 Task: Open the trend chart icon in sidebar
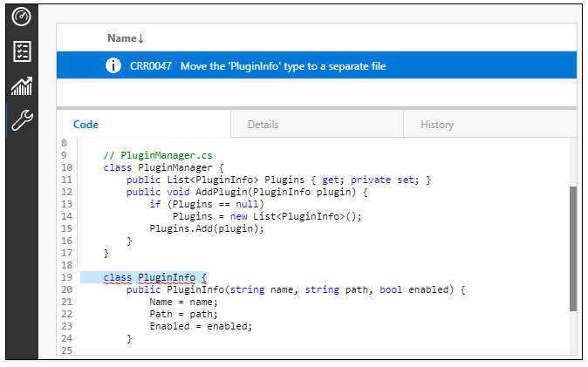tap(22, 85)
